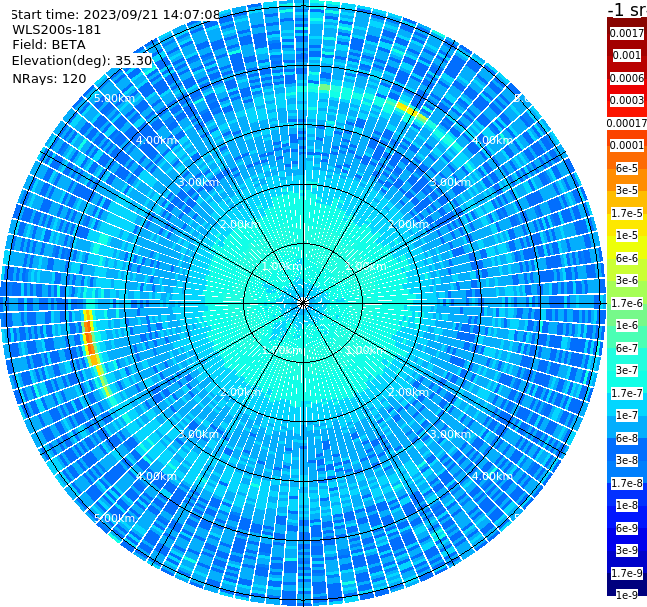Image resolution: width=647 pixels, height=607 pixels.
Task: Click the Start time 2023/09/21 14:07:08 label
Action: tap(115, 14)
